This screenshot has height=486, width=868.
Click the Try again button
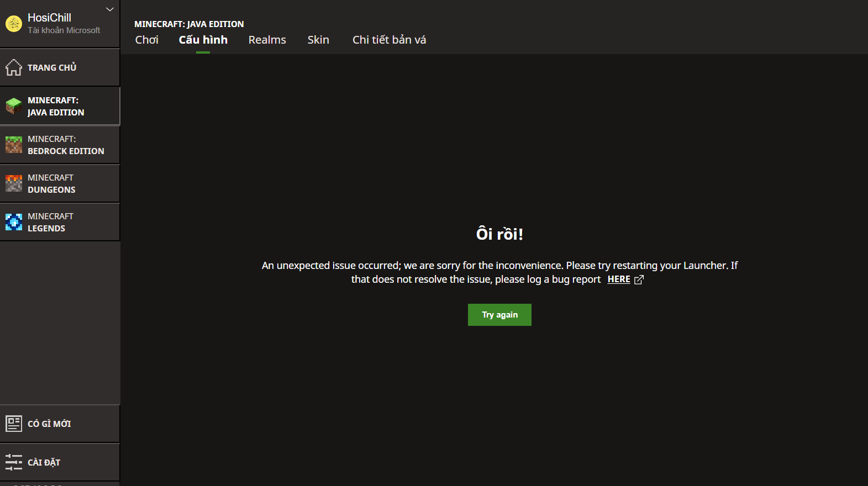pyautogui.click(x=499, y=315)
